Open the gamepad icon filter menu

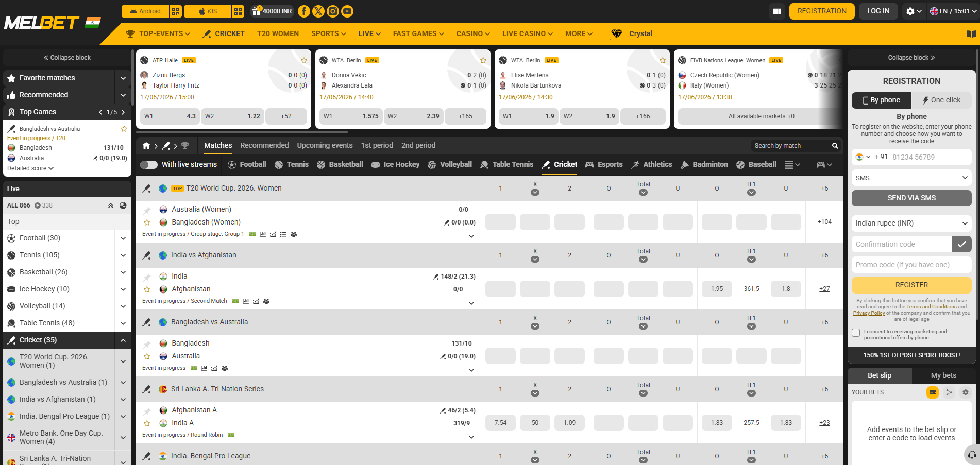[824, 165]
